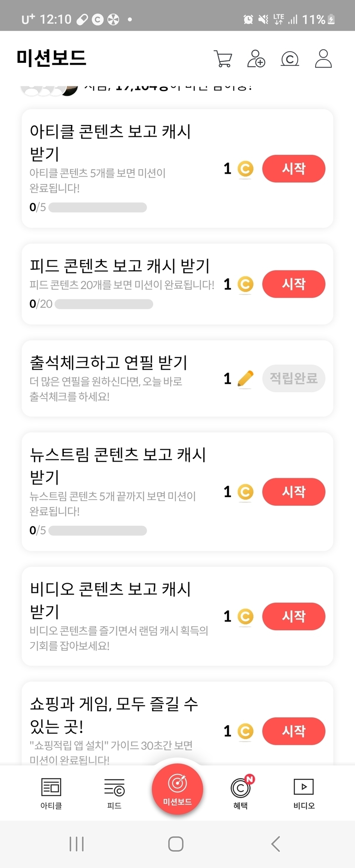Go to the 비디오 tab
Viewport: 355px width, 868px height.
pos(304,793)
